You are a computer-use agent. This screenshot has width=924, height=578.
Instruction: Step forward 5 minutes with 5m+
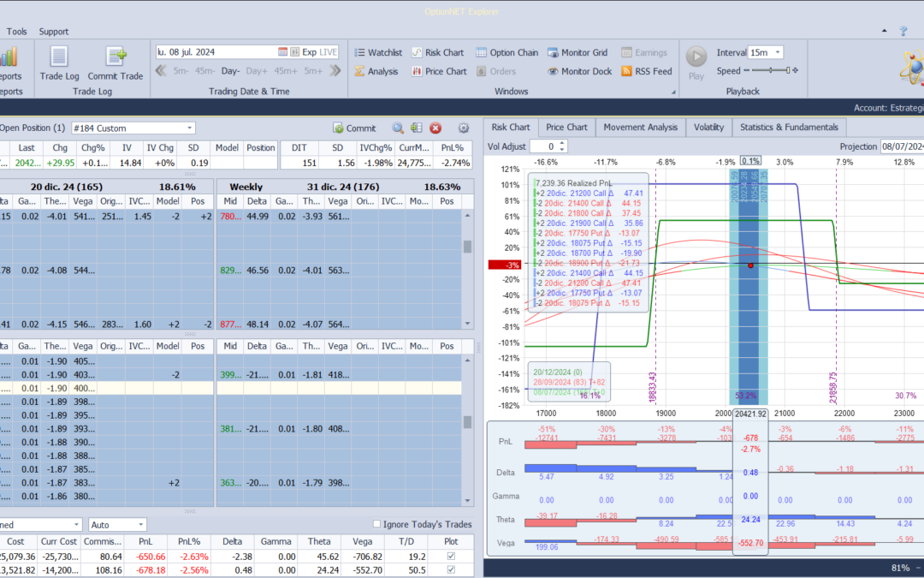pyautogui.click(x=313, y=71)
